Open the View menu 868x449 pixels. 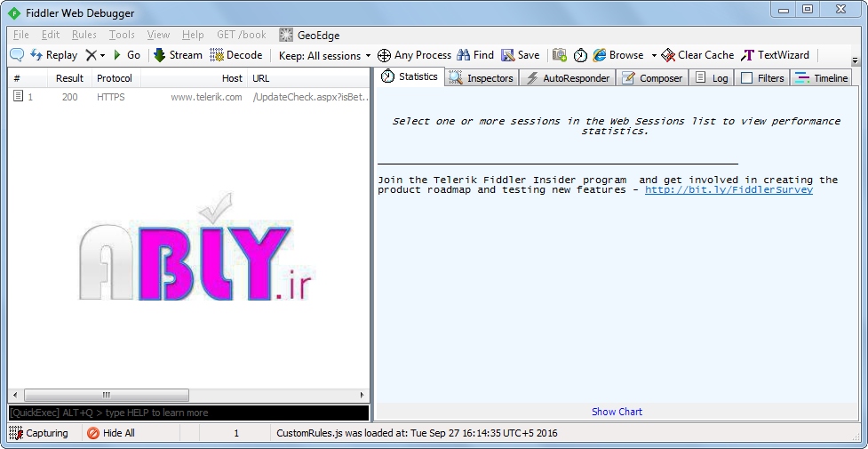pyautogui.click(x=158, y=35)
